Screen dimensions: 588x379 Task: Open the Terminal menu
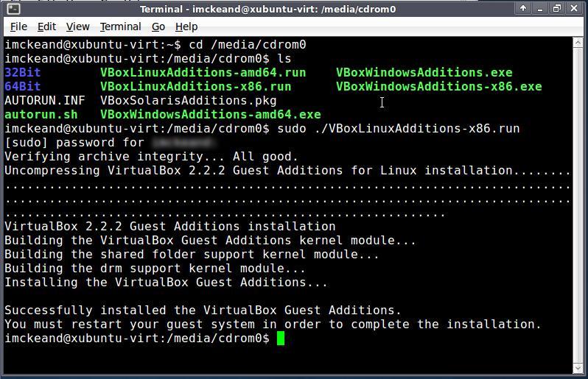click(x=120, y=26)
